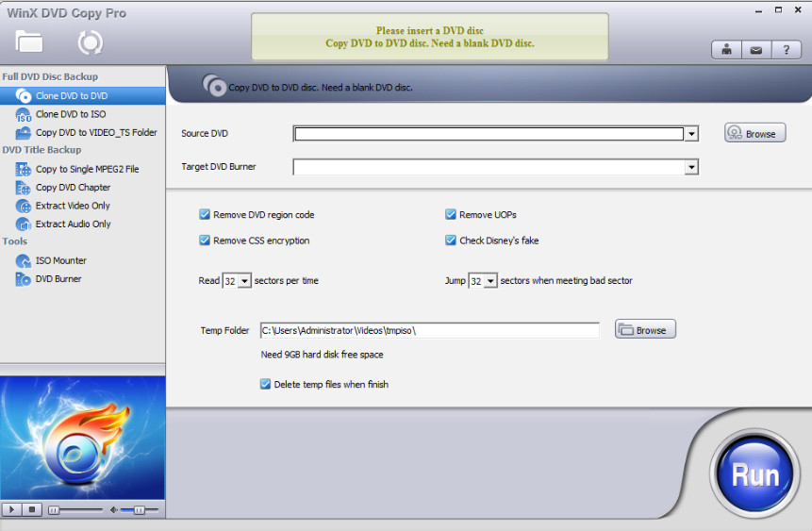Click the disc icon in the header banner
Viewport: 812px width, 531px height.
[x=214, y=85]
